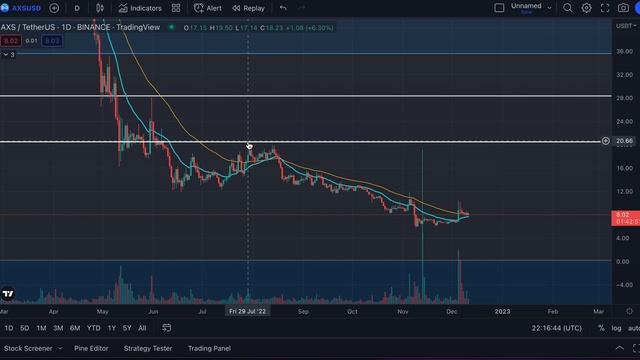The width and height of the screenshot is (640, 360).
Task: Open the Pine Editor tab
Action: [x=91, y=348]
